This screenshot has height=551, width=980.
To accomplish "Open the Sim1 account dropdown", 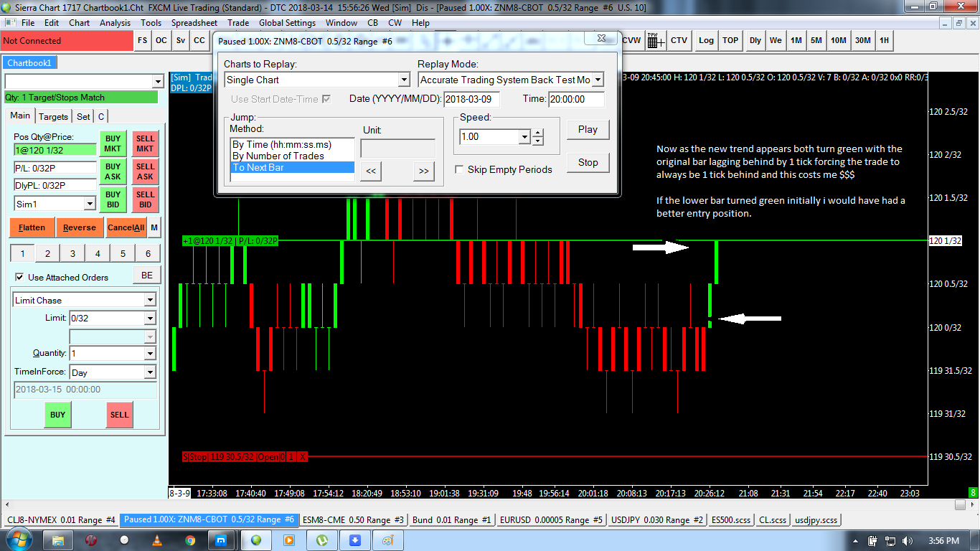I will 90,204.
